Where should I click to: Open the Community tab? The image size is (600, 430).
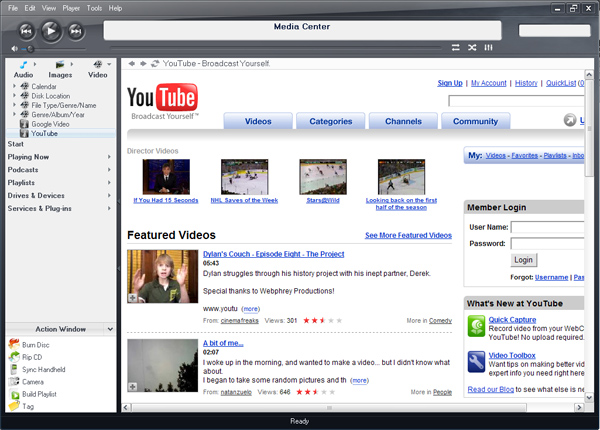[476, 121]
